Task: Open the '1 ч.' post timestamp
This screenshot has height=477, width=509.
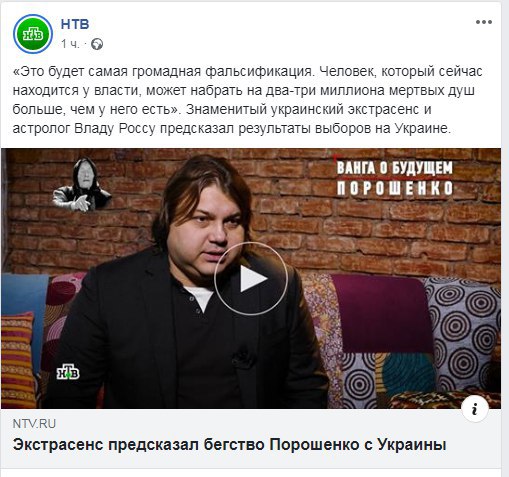Action: tap(70, 44)
